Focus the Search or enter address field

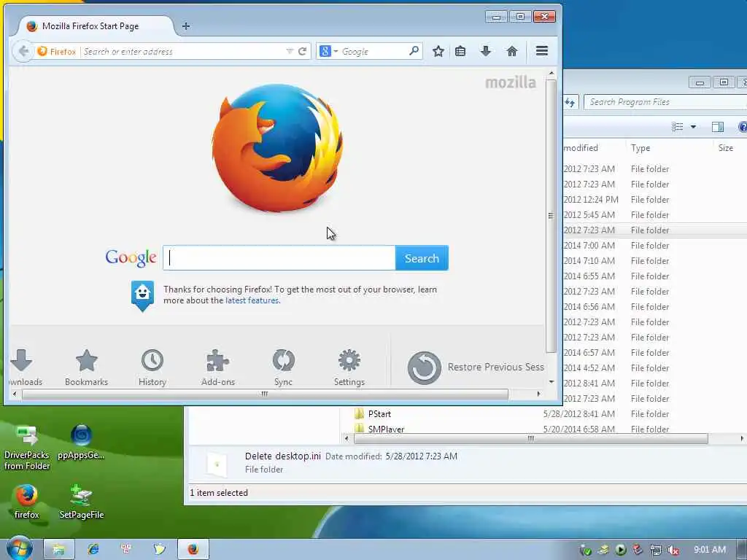click(183, 52)
